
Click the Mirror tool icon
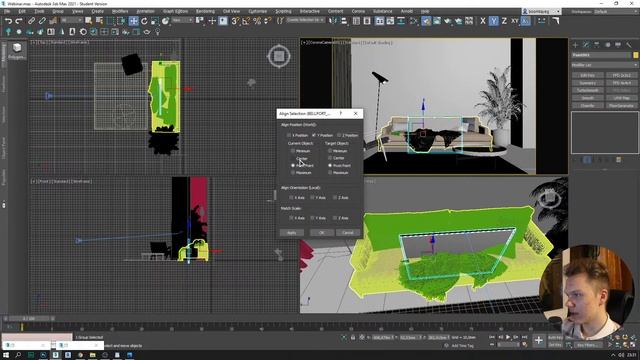[x=333, y=20]
